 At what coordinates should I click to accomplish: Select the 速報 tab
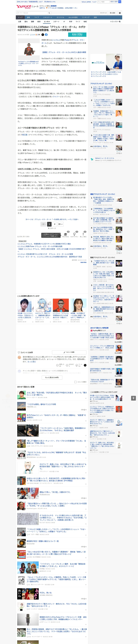[28, 17]
